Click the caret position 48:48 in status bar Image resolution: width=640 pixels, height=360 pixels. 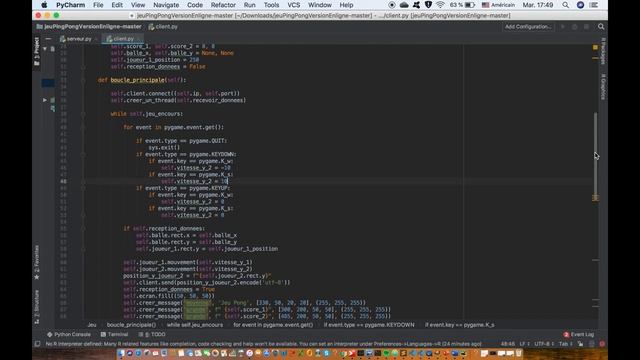click(x=508, y=344)
